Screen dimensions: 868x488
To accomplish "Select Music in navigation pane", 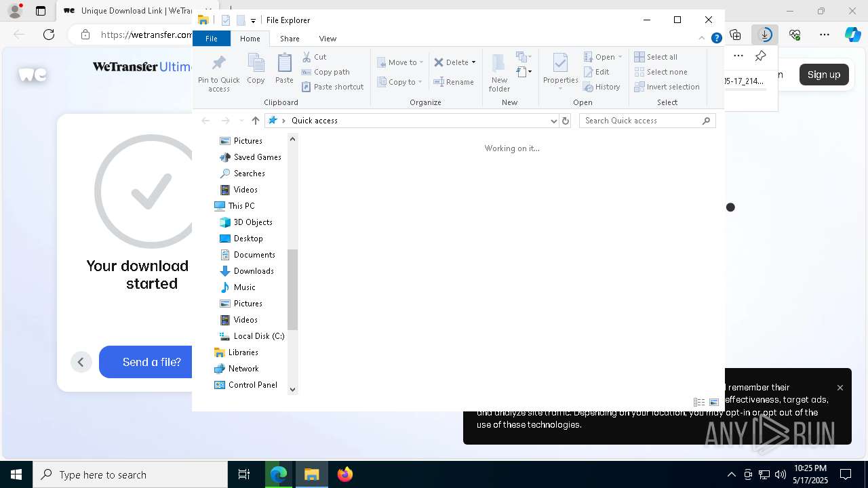I will point(244,287).
